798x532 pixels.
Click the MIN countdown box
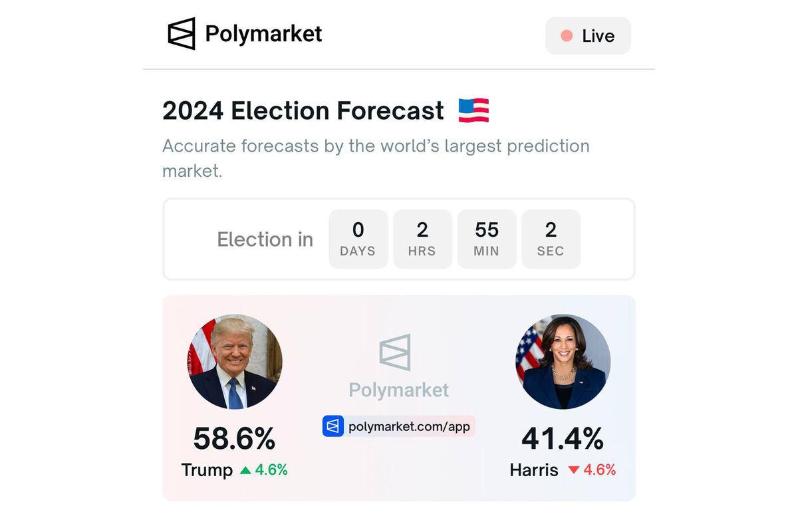[487, 239]
